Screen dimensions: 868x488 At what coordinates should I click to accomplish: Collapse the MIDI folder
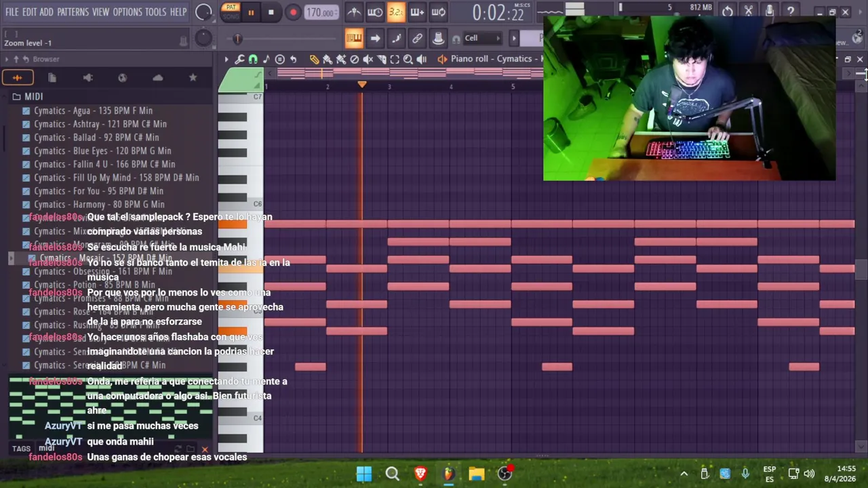[x=28, y=97]
